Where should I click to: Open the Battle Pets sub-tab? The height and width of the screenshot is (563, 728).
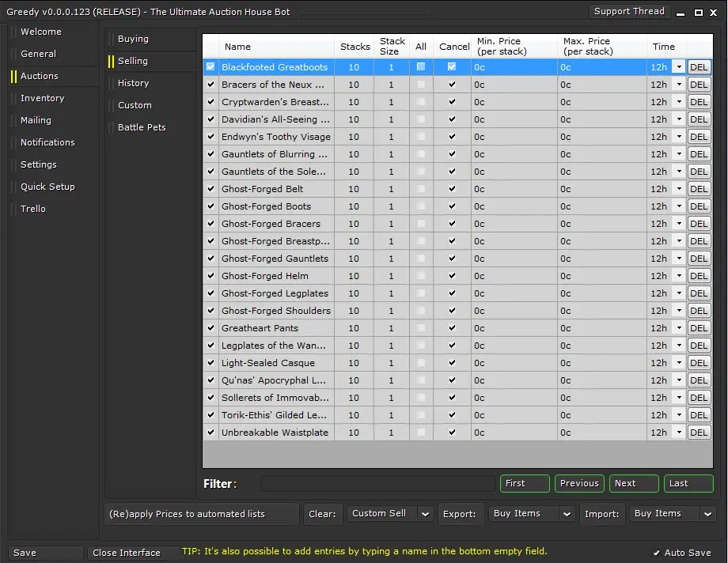[142, 127]
